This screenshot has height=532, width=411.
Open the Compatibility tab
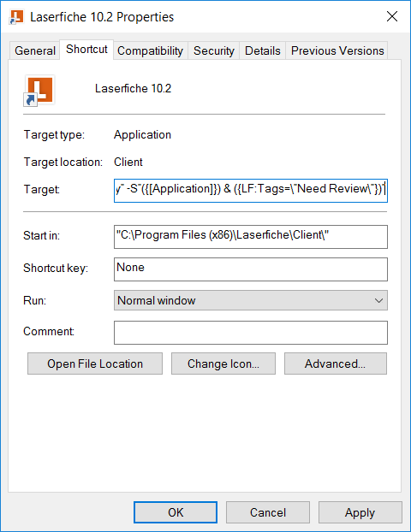pos(150,50)
